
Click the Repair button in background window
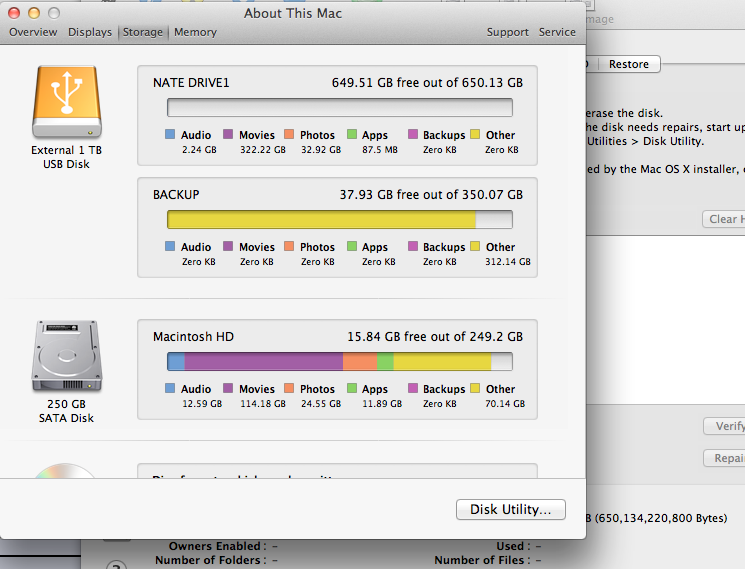724,458
